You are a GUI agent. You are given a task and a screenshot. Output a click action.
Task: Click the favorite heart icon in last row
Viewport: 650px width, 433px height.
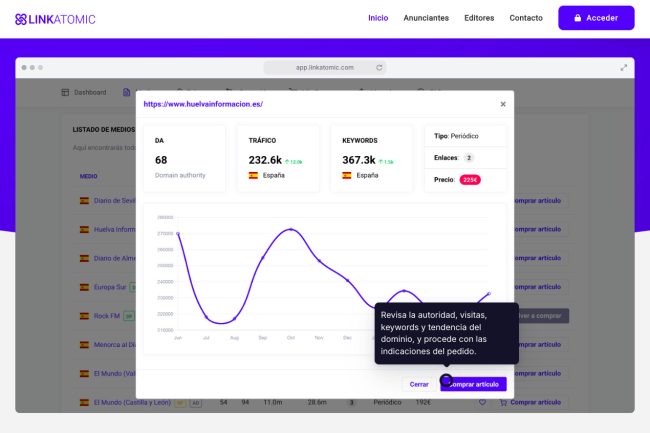pos(482,403)
